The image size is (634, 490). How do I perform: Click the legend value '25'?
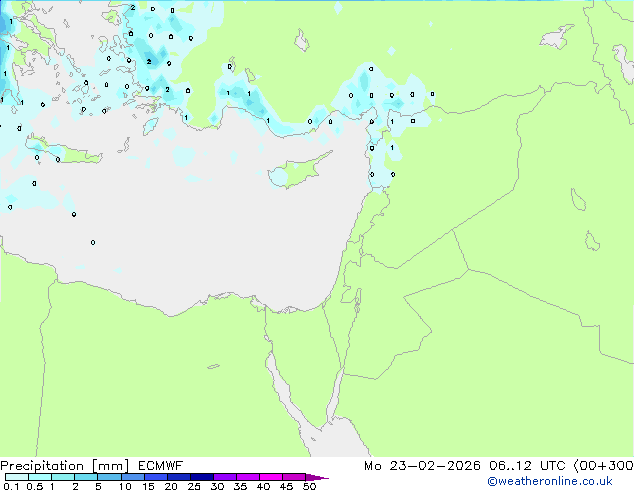[x=194, y=486]
